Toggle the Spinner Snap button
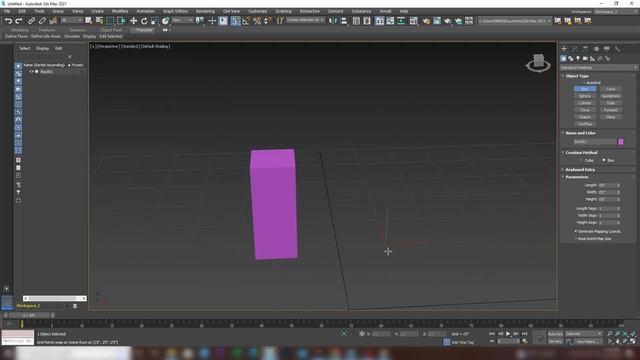 click(x=267, y=21)
